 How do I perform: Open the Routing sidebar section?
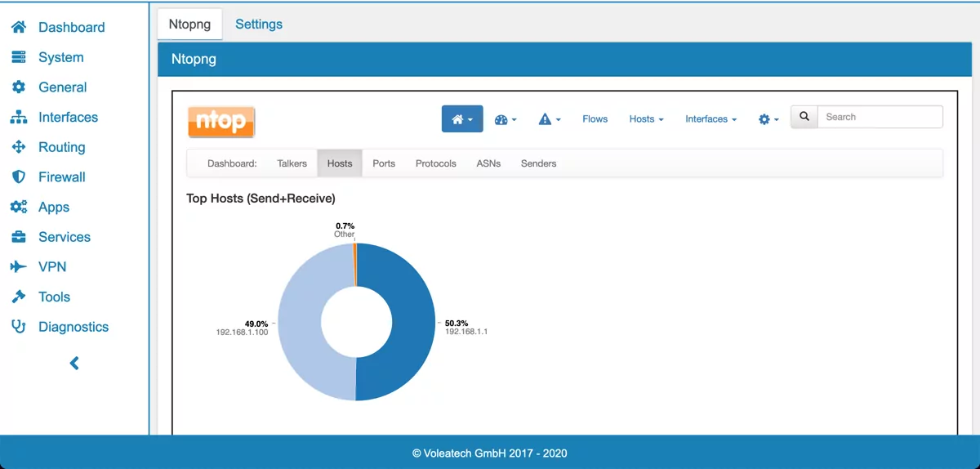(x=61, y=147)
